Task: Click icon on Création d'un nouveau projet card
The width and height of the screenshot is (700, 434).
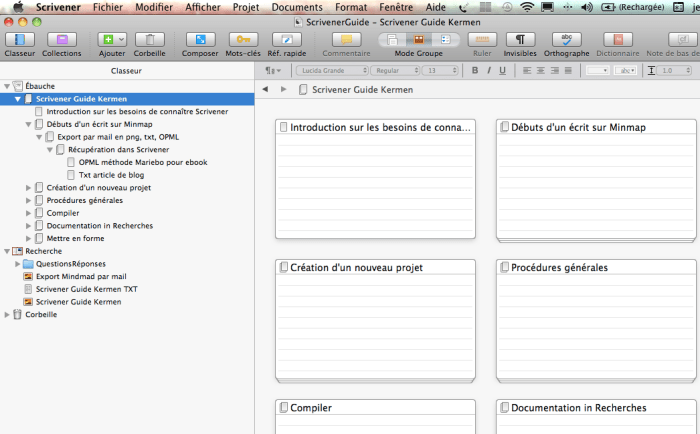Action: (x=283, y=267)
